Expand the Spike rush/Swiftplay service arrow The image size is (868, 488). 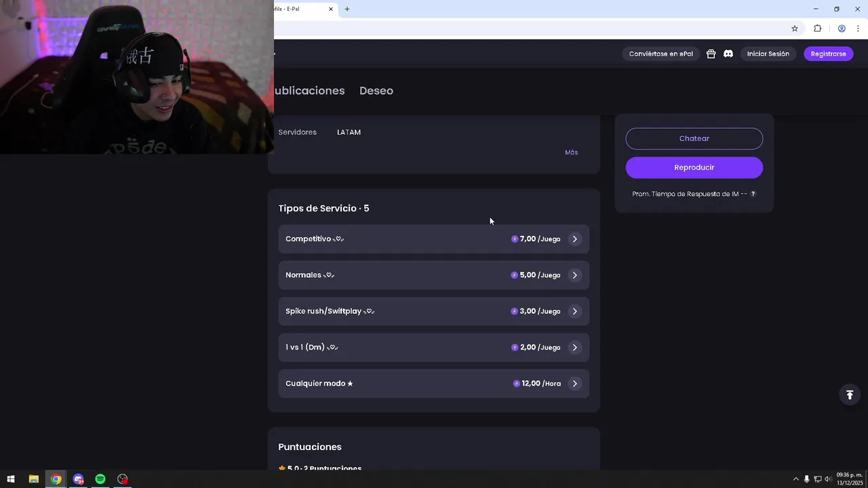coord(574,311)
